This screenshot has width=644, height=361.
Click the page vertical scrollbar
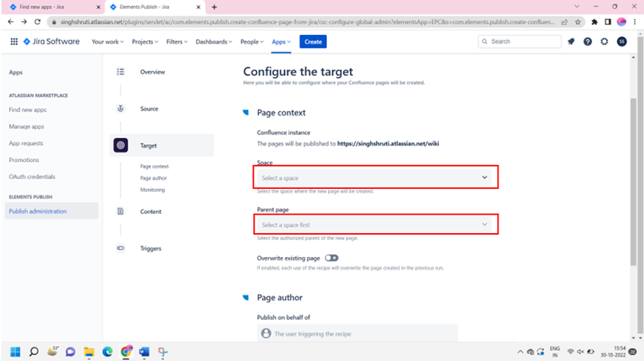pyautogui.click(x=633, y=181)
